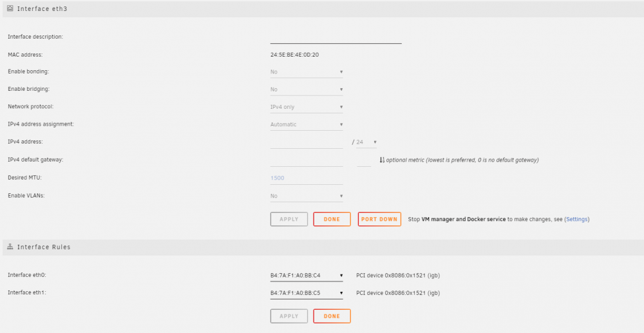Image resolution: width=644 pixels, height=333 pixels.
Task: Click the Enable VLANs label
Action: point(26,195)
